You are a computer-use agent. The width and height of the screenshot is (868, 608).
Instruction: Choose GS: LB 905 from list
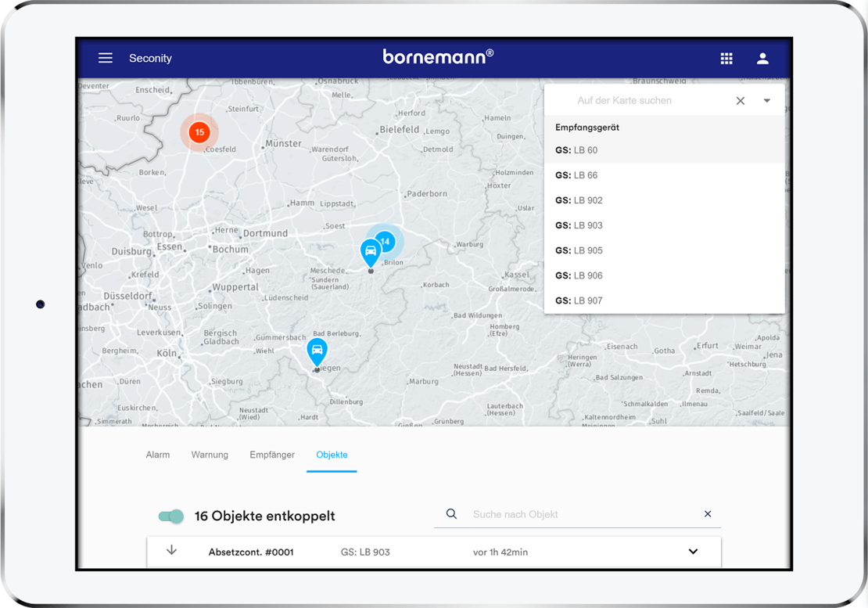coord(664,250)
